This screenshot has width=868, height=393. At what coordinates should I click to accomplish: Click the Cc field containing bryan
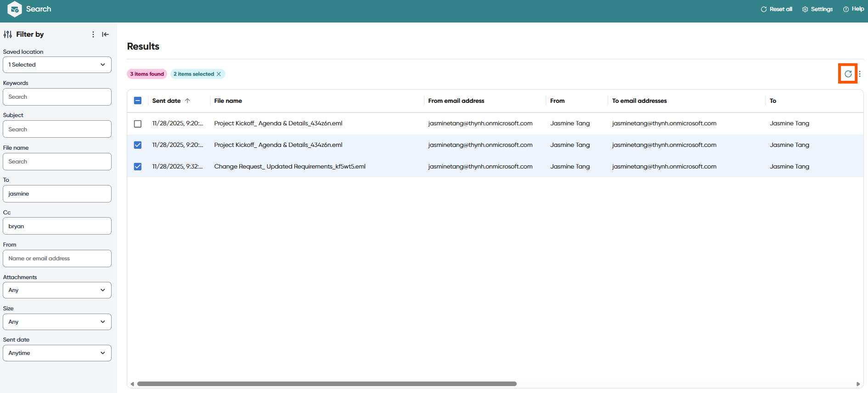point(57,226)
